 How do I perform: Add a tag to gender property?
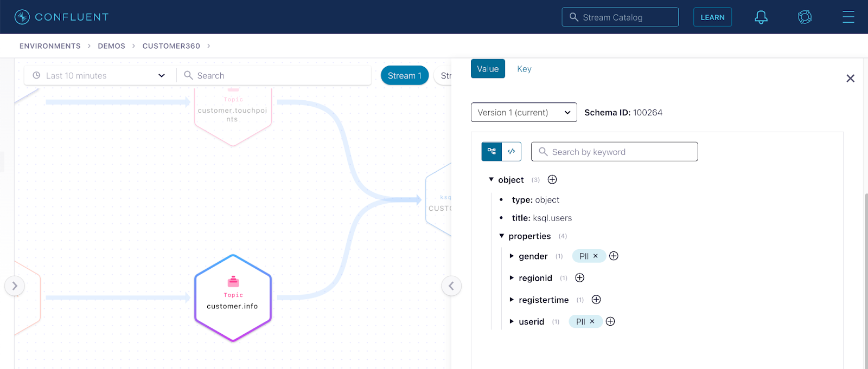pos(614,256)
